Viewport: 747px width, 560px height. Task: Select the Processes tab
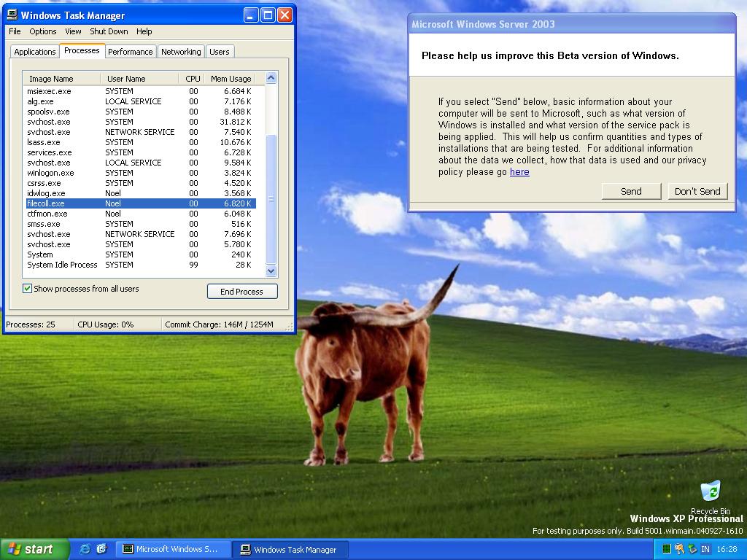click(x=82, y=50)
